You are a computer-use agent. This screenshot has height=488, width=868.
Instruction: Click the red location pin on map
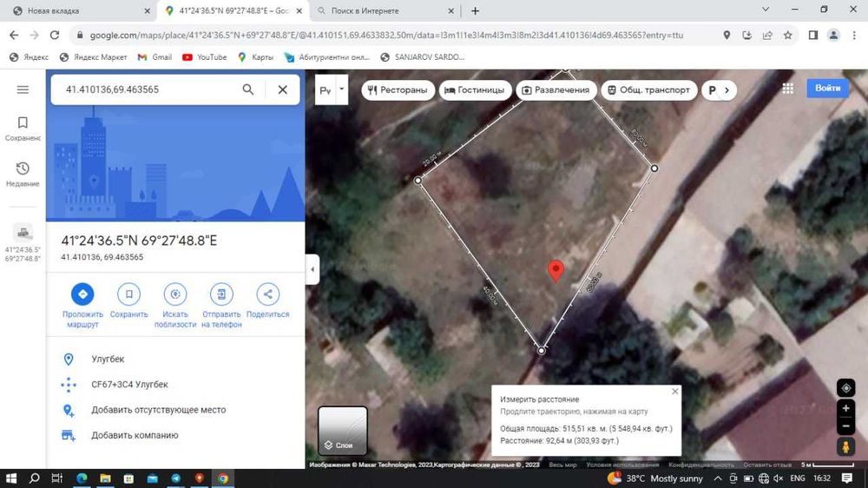point(556,270)
